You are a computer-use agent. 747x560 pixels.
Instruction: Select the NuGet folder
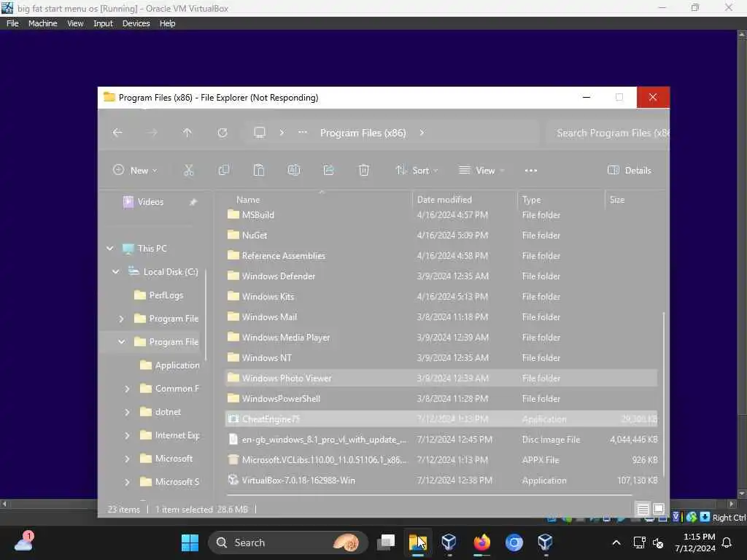[x=441, y=236]
